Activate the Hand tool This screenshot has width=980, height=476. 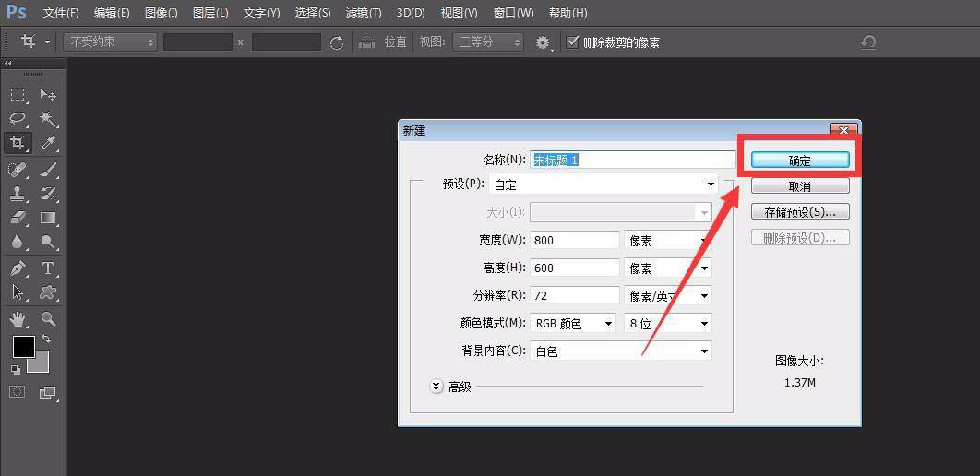tap(18, 319)
